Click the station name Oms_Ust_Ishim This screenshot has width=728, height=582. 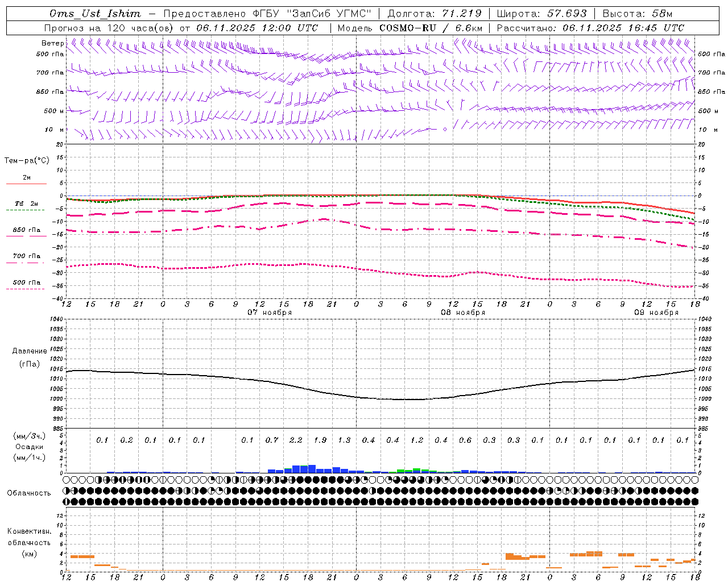tap(95, 14)
